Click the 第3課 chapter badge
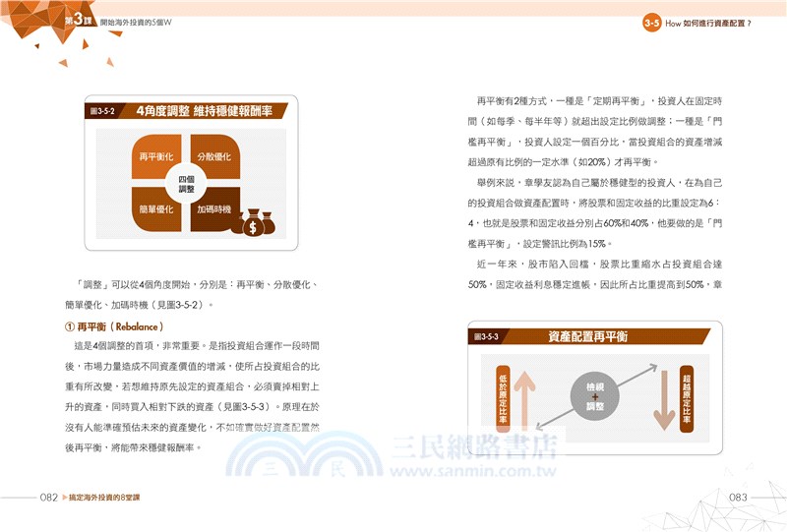Image resolution: width=787 pixels, height=532 pixels. click(79, 21)
